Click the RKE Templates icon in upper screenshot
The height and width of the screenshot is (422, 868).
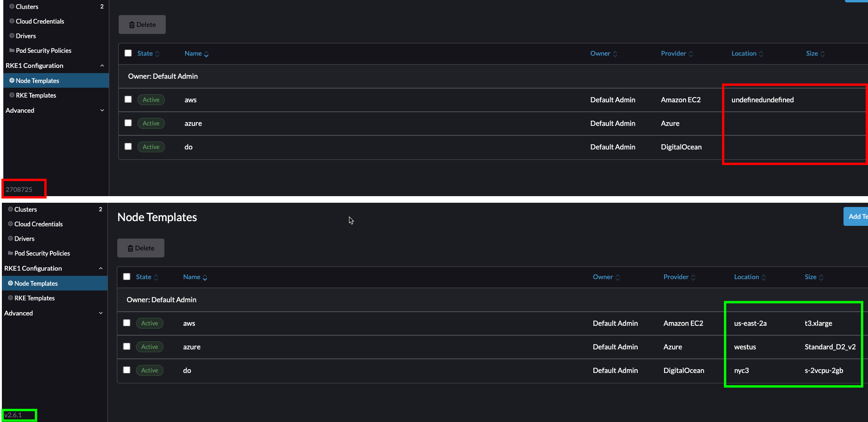coord(12,95)
